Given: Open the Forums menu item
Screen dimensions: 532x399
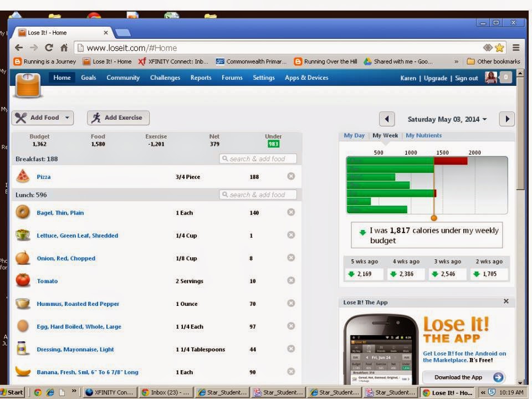Looking at the screenshot, I should pos(232,78).
